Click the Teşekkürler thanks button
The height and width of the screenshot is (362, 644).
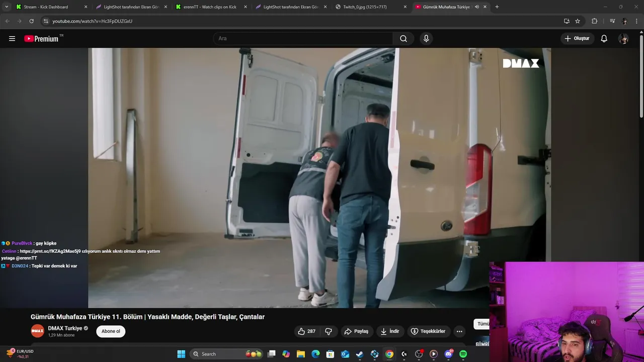click(428, 331)
